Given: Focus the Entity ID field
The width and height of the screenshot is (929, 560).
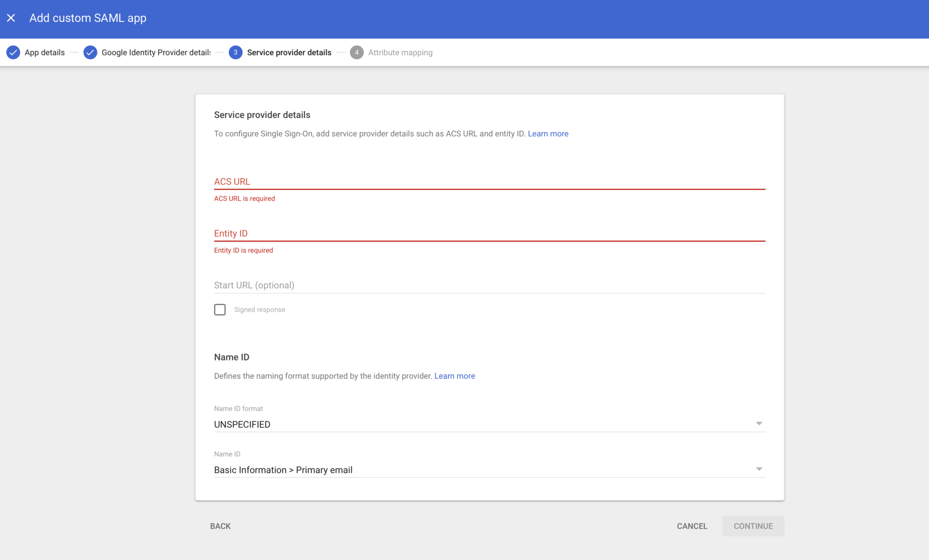Looking at the screenshot, I should coord(489,233).
